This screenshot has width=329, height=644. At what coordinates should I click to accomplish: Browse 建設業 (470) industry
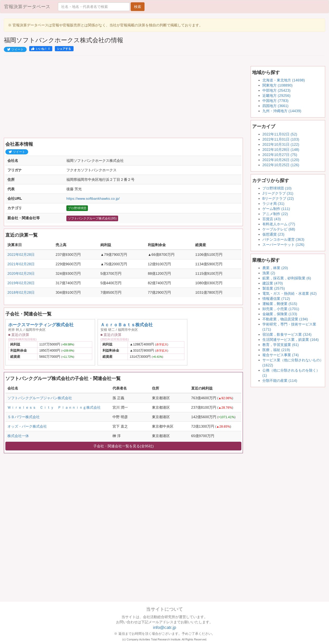[272, 283]
